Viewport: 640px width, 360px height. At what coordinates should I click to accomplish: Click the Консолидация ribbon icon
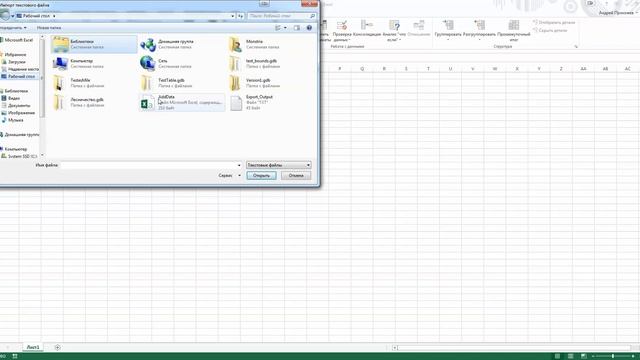[367, 29]
